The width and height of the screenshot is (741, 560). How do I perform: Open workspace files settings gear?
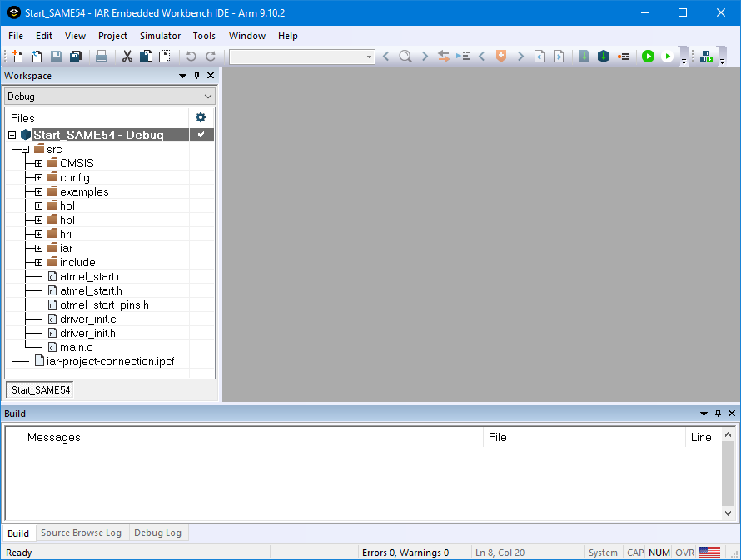point(201,117)
